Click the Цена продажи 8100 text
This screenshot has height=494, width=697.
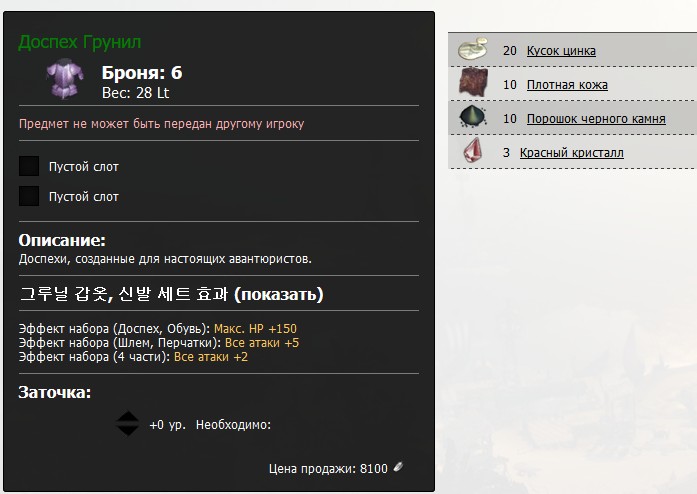[x=328, y=468]
